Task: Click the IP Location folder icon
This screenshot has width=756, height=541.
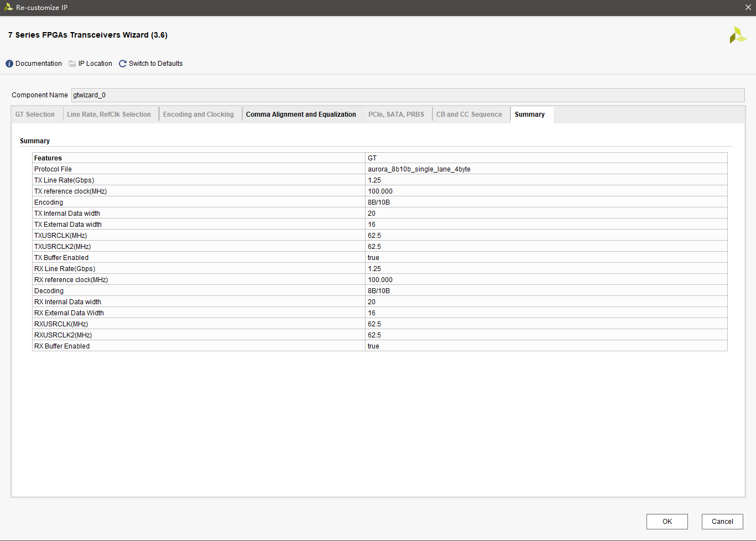Action: [72, 64]
